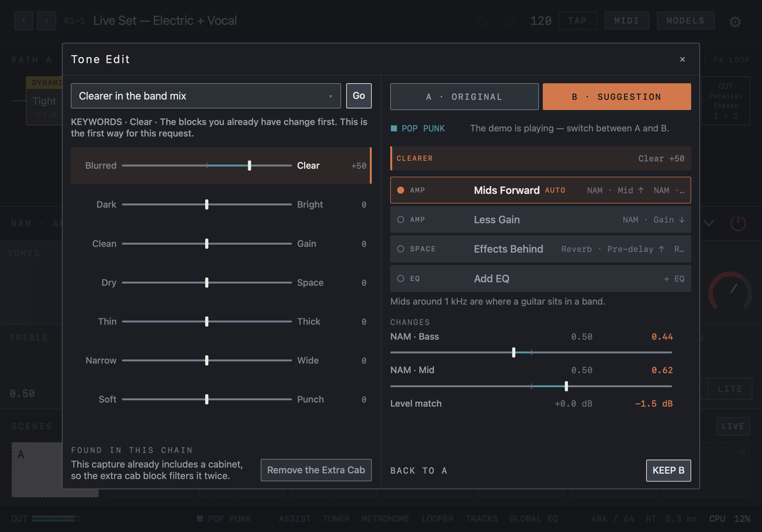Click the Pop Punk demo square indicator
This screenshot has width=762, height=532.
394,128
